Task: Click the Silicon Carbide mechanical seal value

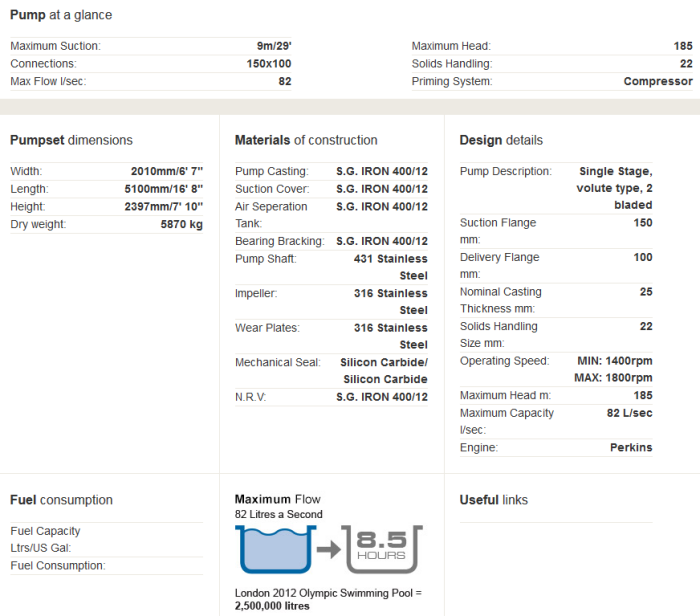Action: coord(383,370)
